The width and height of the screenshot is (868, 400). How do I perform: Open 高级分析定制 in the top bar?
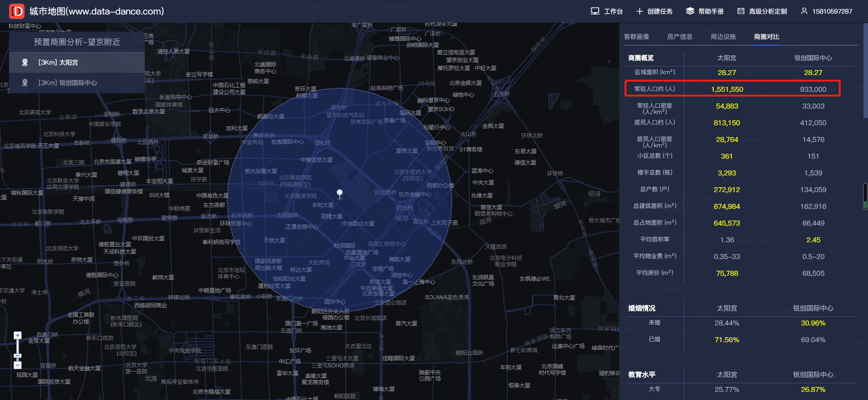coord(768,11)
